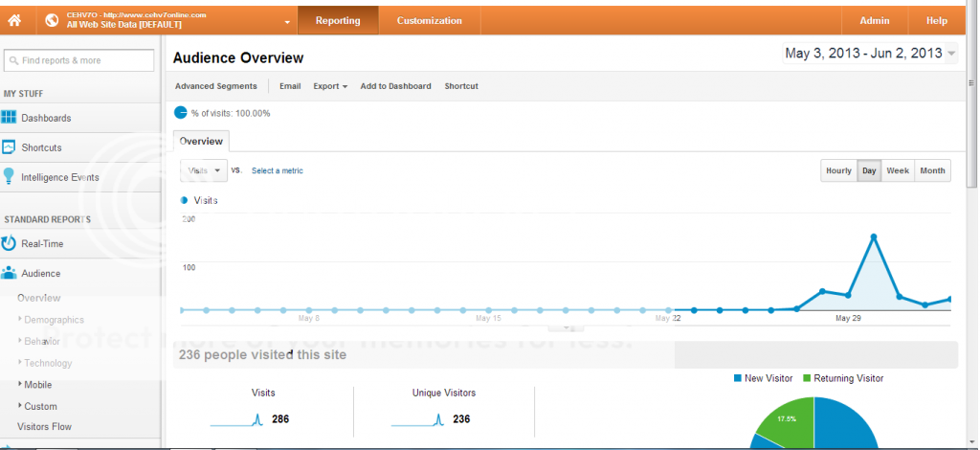980x450 pixels.
Task: Click the 236 people visited this site heading
Action: pos(262,355)
